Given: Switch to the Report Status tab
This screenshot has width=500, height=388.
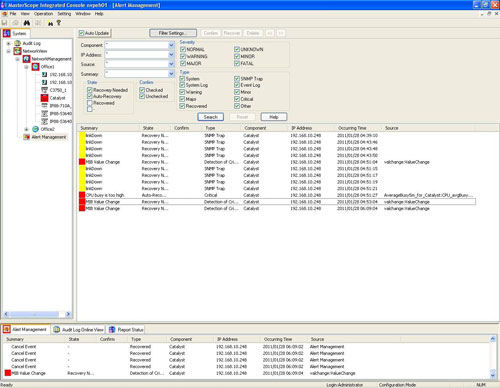Looking at the screenshot, I should pos(126,330).
